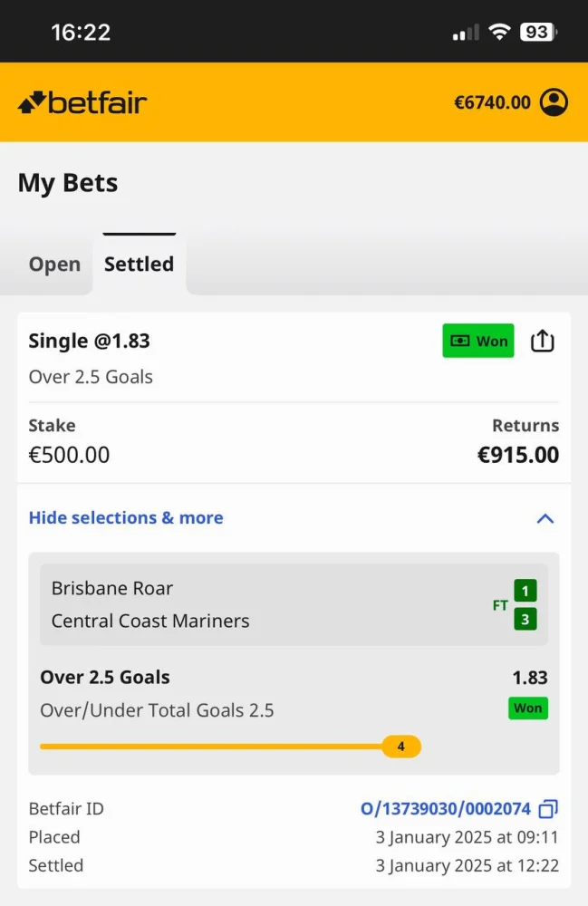Tap the full-time score box showing 3
The height and width of the screenshot is (906, 588).
coord(525,620)
